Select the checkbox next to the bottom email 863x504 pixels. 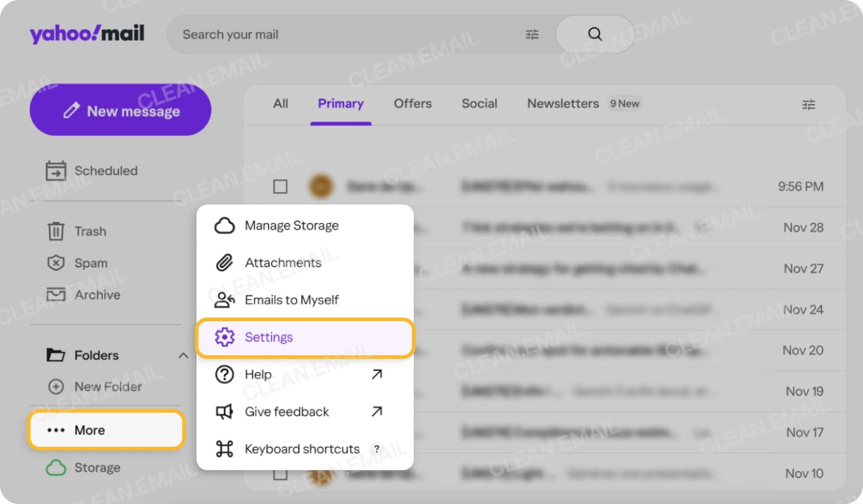[x=280, y=473]
